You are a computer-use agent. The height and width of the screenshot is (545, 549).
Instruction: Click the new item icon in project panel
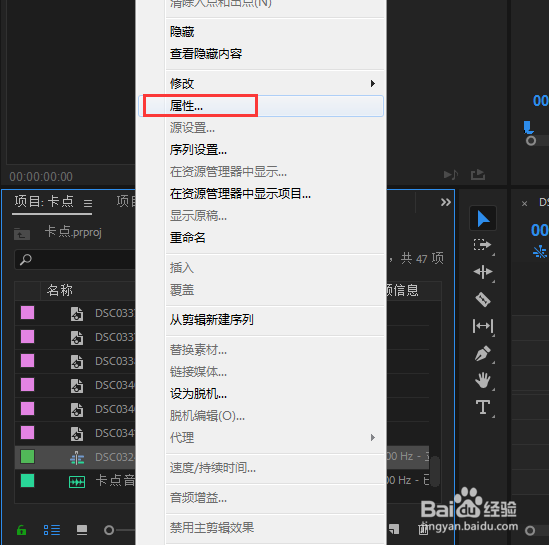tap(394, 529)
